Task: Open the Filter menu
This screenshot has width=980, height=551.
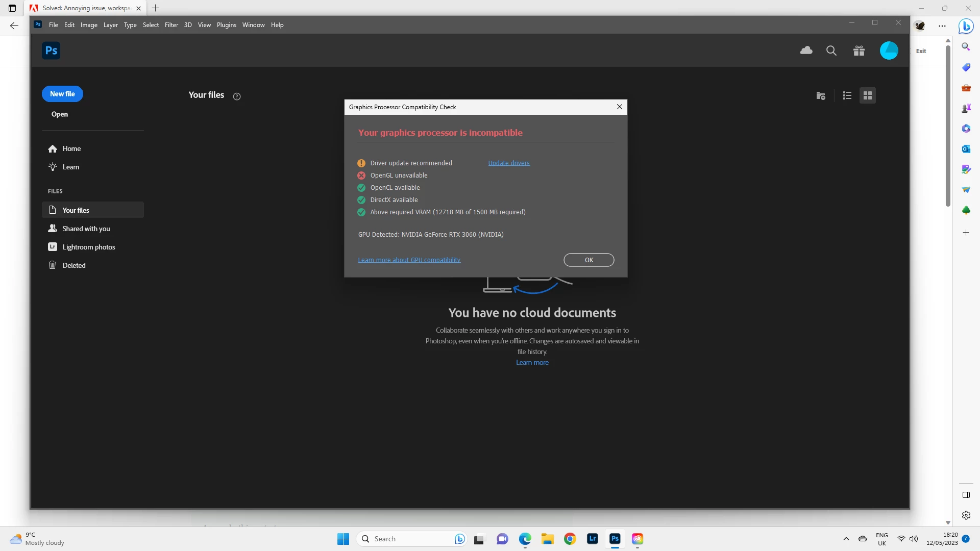Action: click(171, 25)
